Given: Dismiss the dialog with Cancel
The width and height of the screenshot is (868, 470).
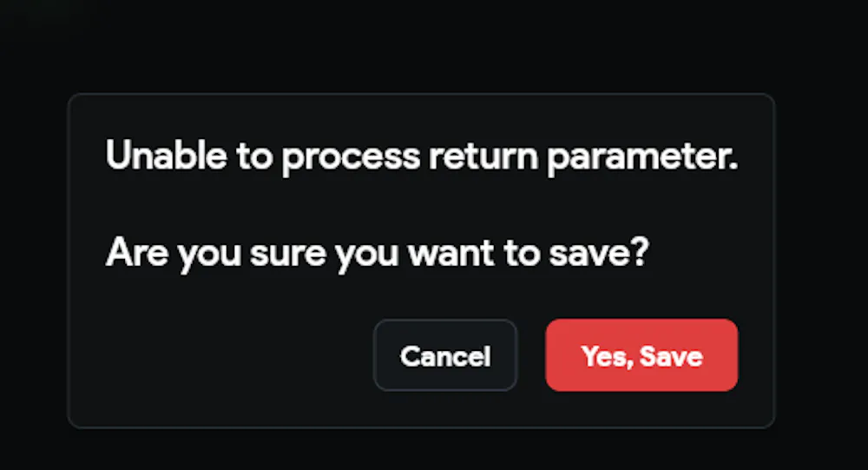Looking at the screenshot, I should tap(445, 355).
